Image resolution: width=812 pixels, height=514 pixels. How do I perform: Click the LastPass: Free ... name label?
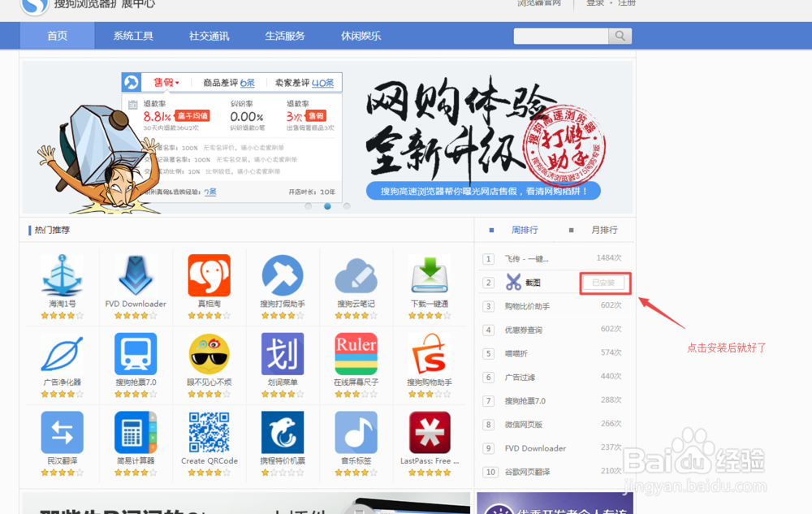point(430,460)
